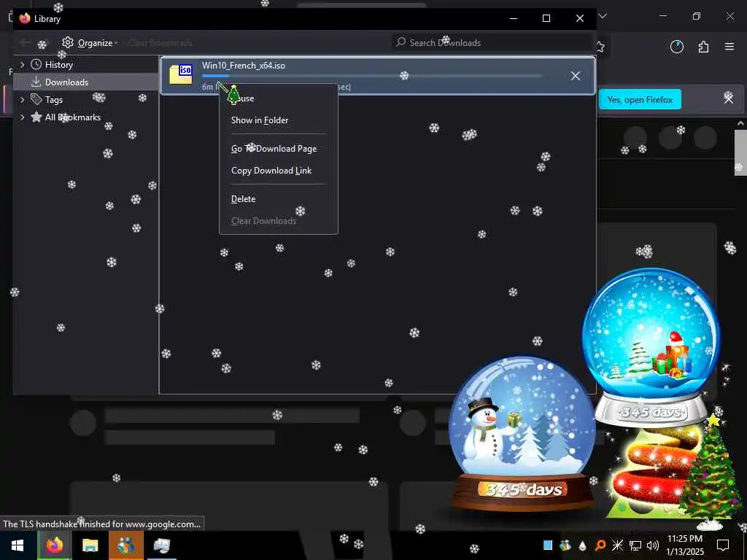Click the scroll-up arrow on Firefox page
Viewport: 747px width, 560px height.
tap(740, 123)
